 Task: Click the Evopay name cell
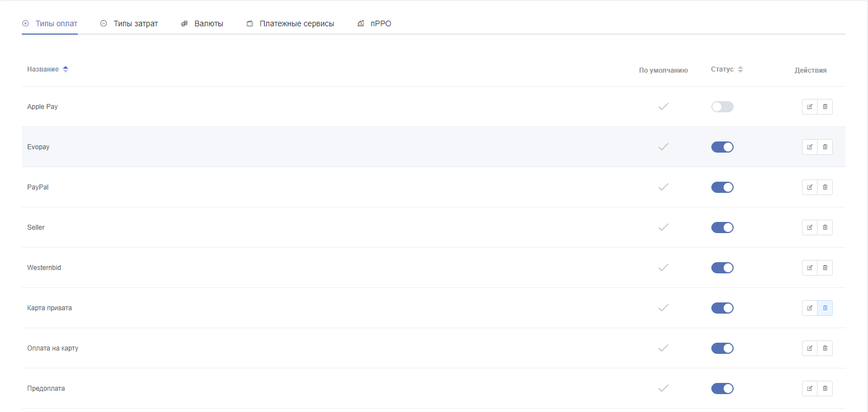(x=39, y=147)
